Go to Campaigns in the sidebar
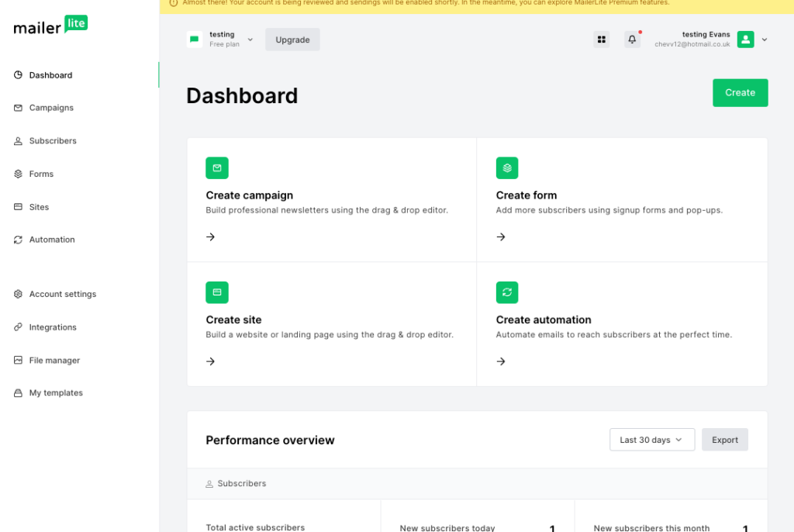Viewport: 794px width, 532px height. coord(51,108)
